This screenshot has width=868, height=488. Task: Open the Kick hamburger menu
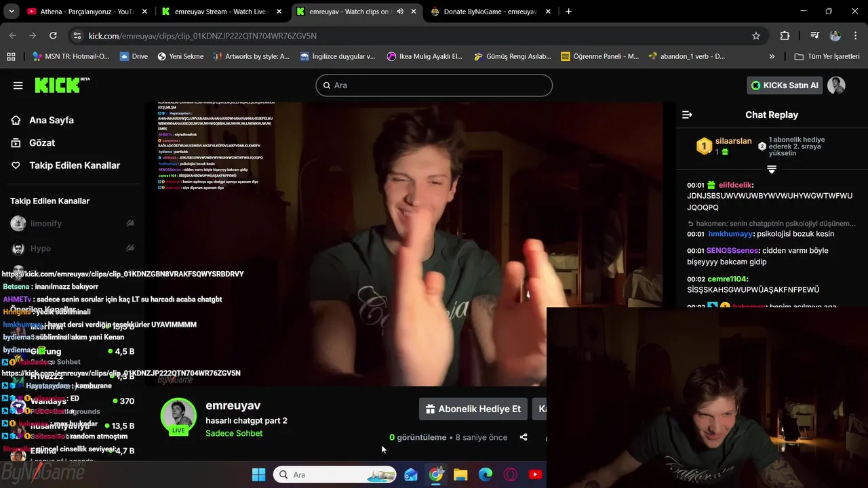(x=18, y=85)
